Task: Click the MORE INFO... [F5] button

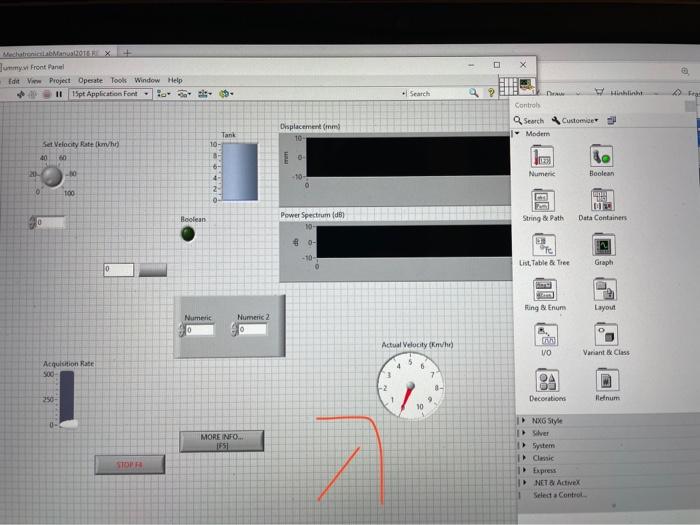Action: click(x=222, y=441)
